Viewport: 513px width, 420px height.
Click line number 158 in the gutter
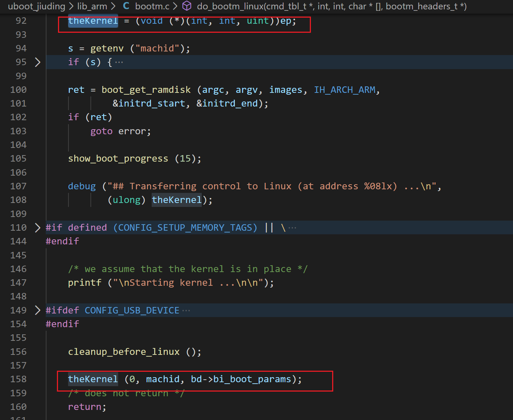18,379
